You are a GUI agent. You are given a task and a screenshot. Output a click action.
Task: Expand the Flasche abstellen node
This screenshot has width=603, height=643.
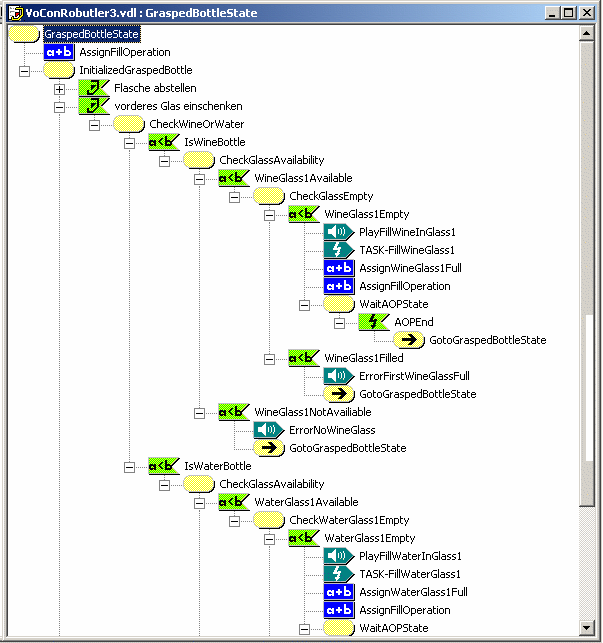tap(59, 89)
